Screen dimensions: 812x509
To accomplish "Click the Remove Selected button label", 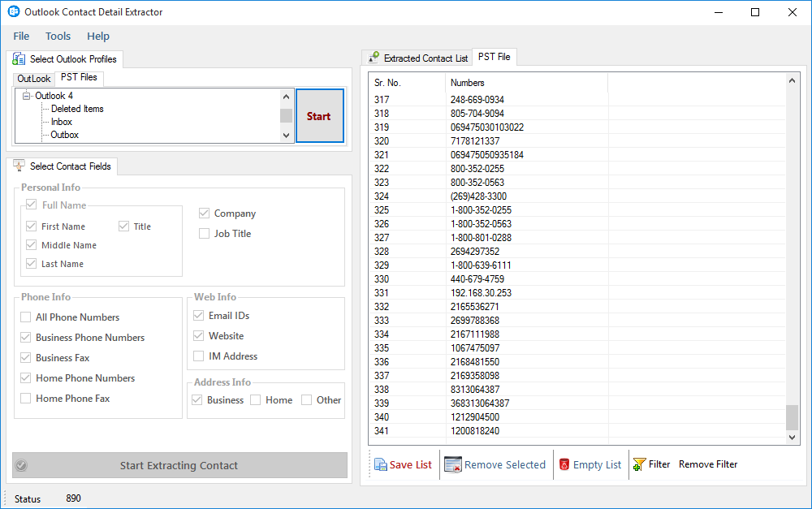I will coord(505,465).
